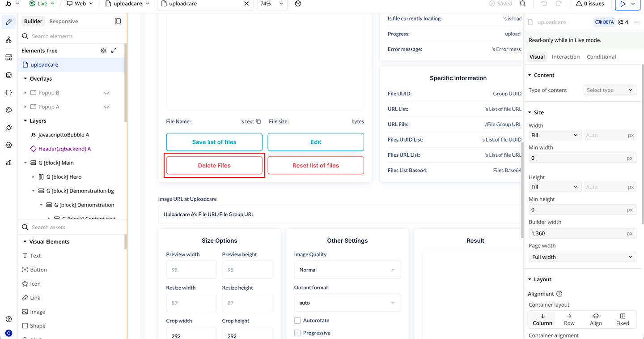
Task: Enable the Autorotate checkbox
Action: [297, 320]
